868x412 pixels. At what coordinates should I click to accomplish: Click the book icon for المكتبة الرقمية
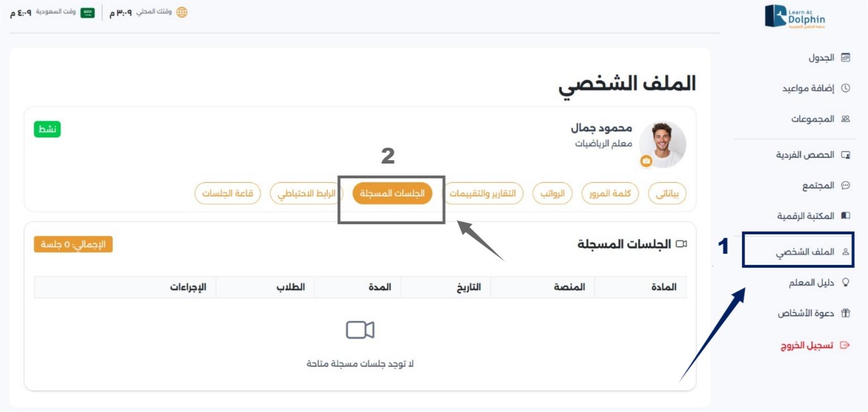(846, 216)
